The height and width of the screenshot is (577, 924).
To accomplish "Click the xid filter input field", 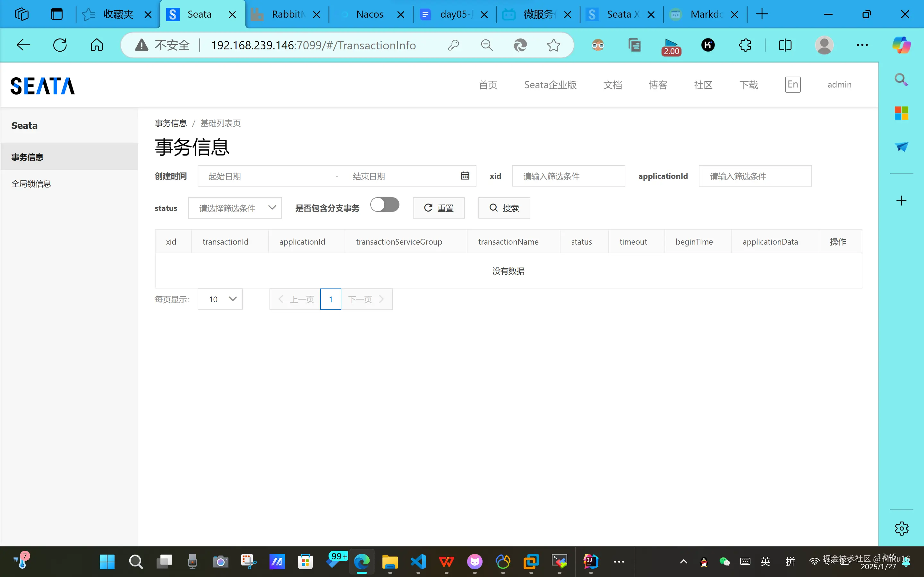I will coord(568,176).
